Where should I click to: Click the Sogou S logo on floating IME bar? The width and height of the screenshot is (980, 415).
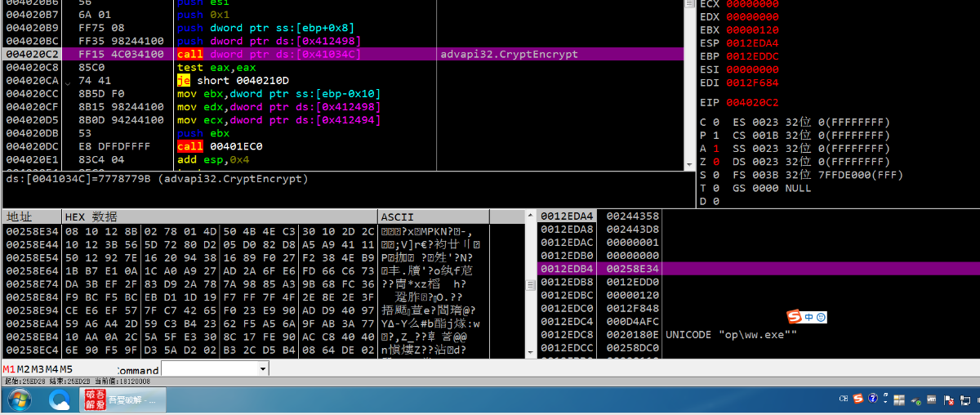(794, 317)
